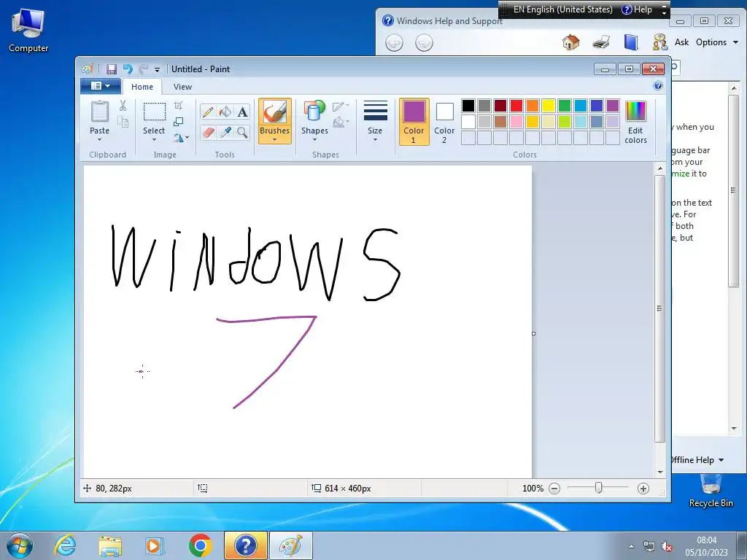The image size is (747, 560).
Task: Click the Redo arrow in Paint title bar
Action: point(144,69)
